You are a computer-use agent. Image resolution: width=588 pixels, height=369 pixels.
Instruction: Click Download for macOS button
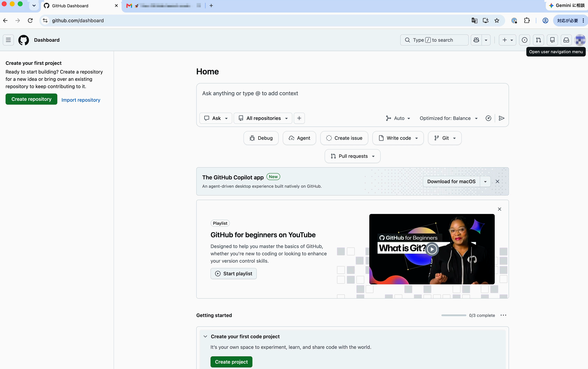[451, 182]
